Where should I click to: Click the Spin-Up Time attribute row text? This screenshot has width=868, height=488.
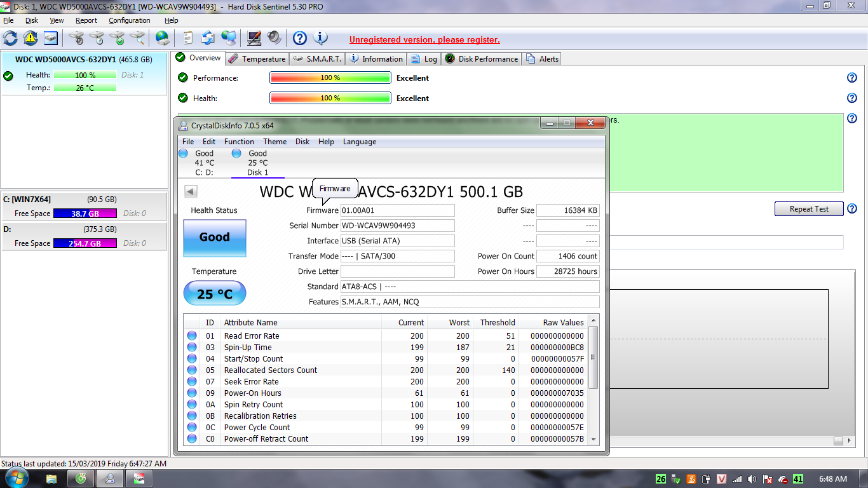point(248,347)
